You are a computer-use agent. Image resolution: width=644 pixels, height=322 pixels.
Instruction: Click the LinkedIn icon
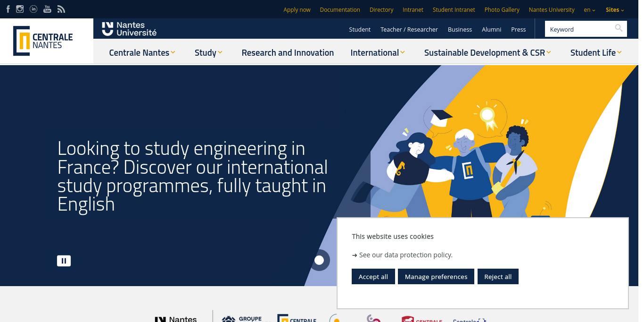pos(33,9)
